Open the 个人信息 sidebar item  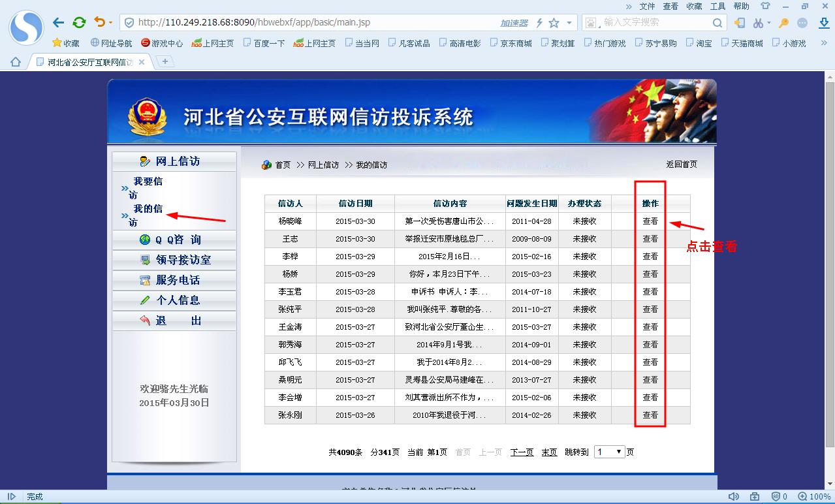174,300
